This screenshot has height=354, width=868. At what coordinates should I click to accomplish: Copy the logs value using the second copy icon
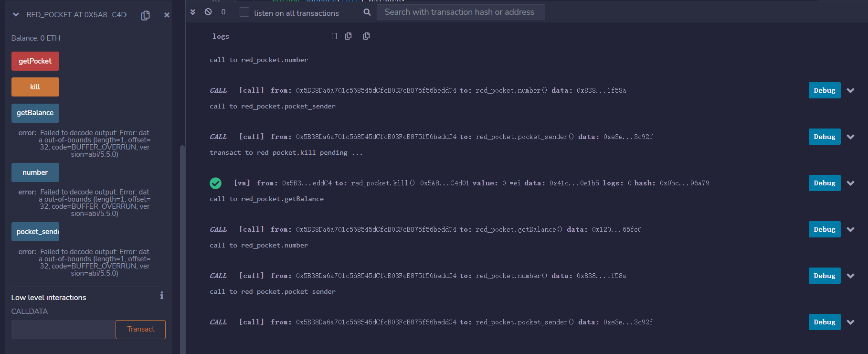coord(366,36)
